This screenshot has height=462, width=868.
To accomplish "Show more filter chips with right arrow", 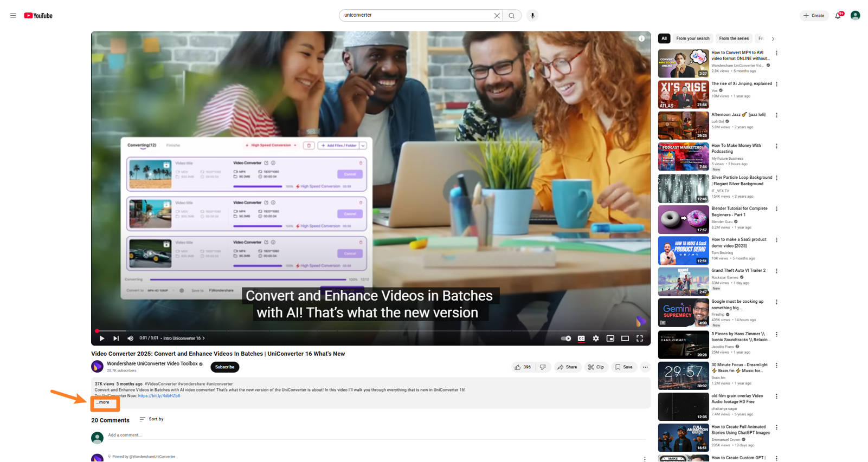I will [773, 38].
